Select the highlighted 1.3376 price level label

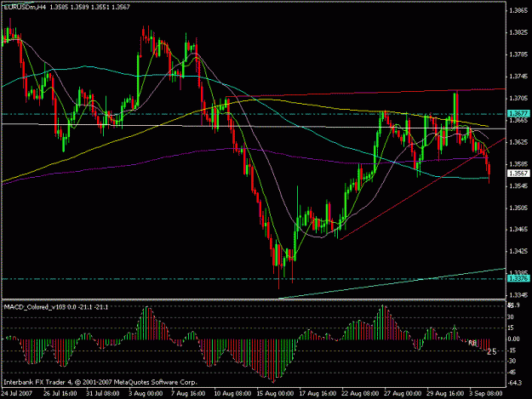[x=518, y=278]
